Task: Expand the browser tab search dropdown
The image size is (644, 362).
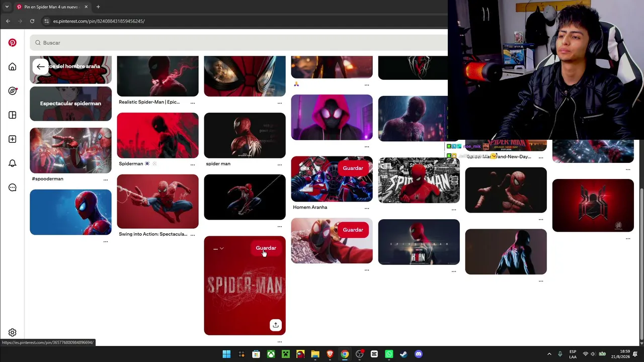Action: coord(7,7)
